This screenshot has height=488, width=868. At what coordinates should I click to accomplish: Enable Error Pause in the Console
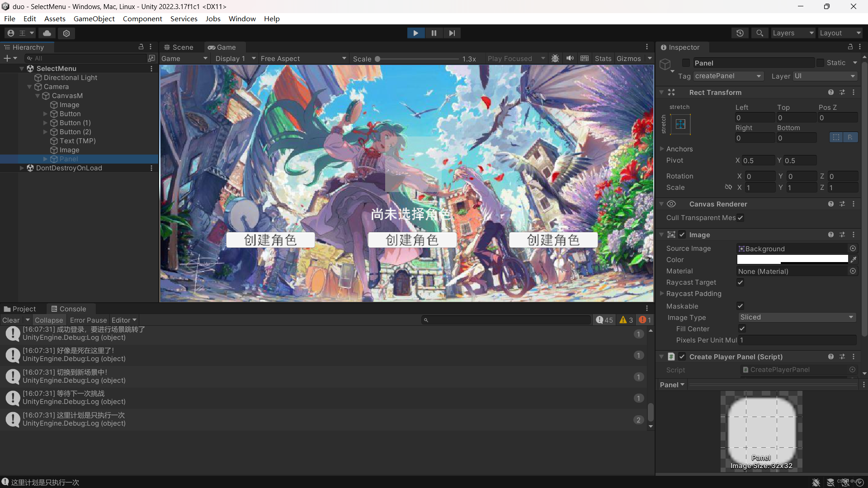(88, 320)
